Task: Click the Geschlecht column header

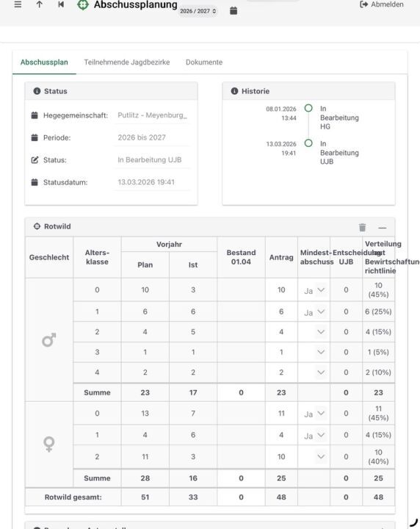Action: (x=49, y=257)
